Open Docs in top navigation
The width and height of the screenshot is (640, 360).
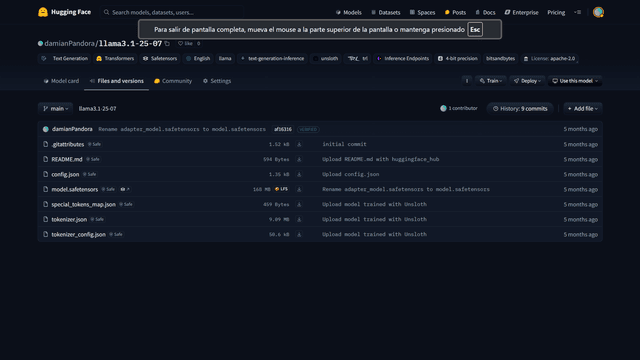point(485,12)
